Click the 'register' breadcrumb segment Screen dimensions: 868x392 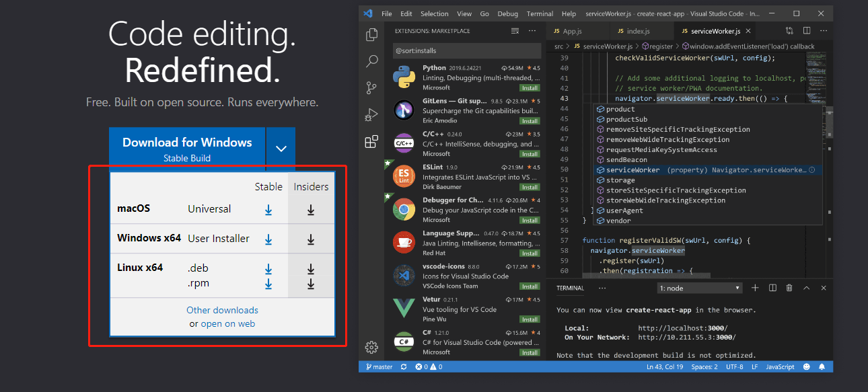coord(657,46)
